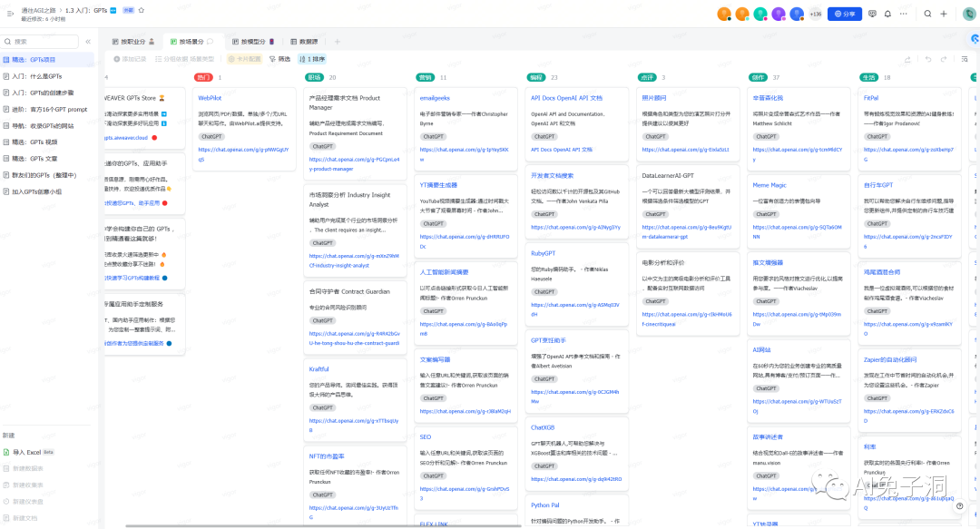The height and width of the screenshot is (529, 980).
Task: Click the 创作 column header tag
Action: [x=758, y=77]
